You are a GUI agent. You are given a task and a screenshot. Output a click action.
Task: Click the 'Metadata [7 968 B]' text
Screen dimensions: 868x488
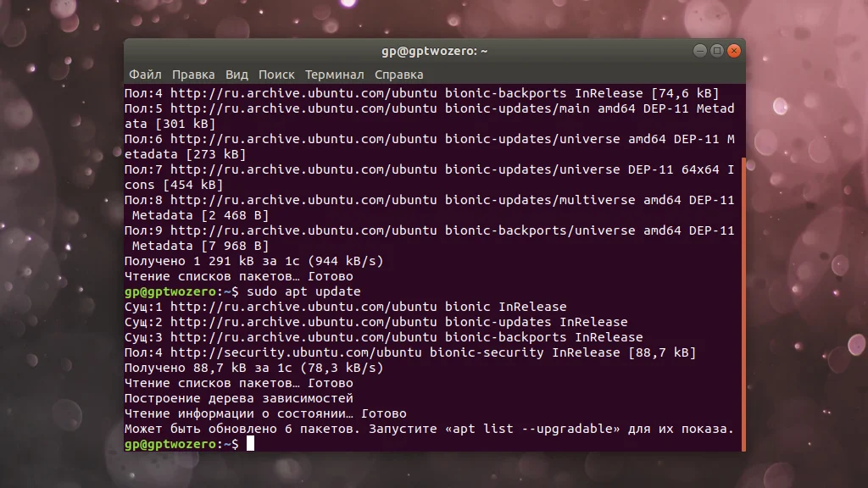pyautogui.click(x=200, y=246)
